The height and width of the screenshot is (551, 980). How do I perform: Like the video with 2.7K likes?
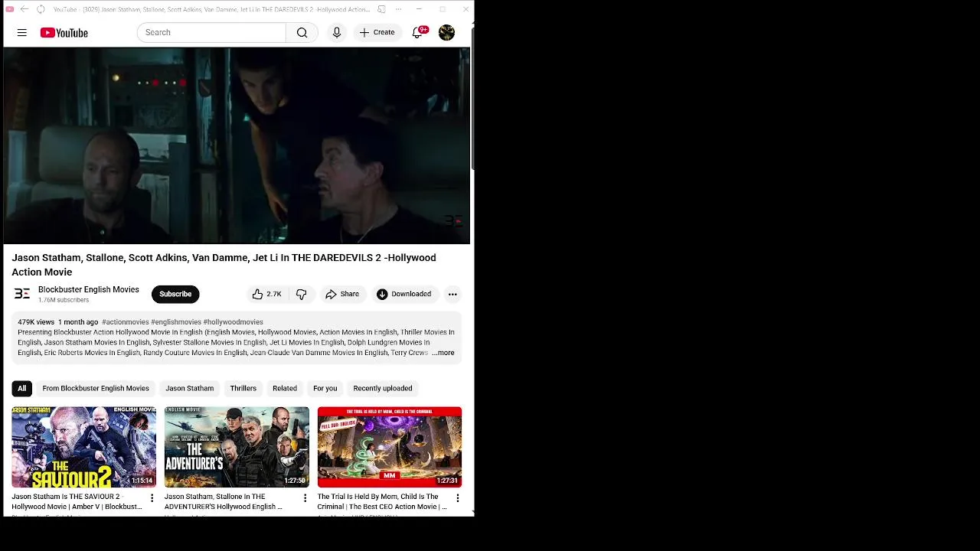click(x=267, y=294)
